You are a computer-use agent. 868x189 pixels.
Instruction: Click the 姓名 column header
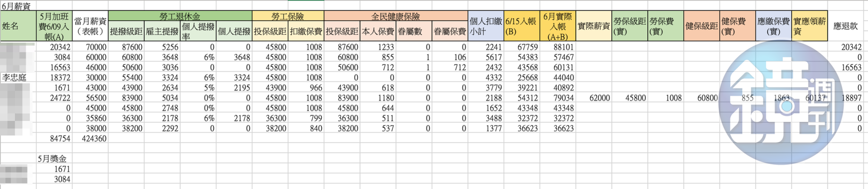click(x=18, y=26)
